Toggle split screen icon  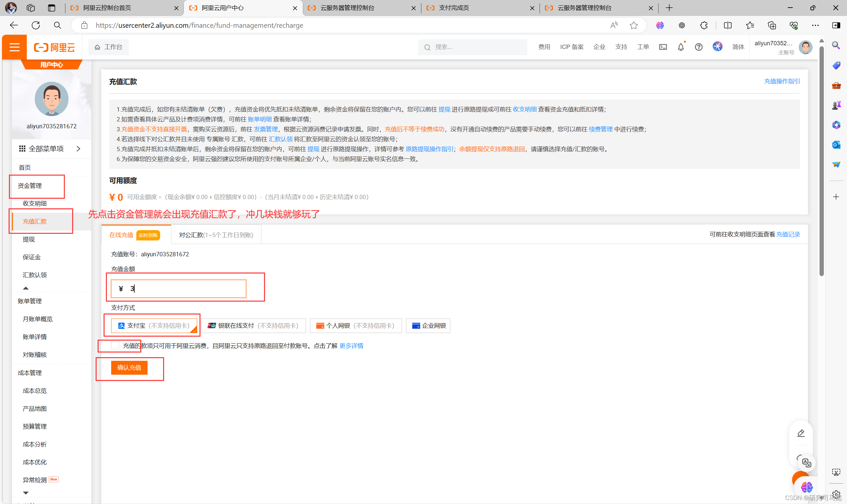point(728,25)
